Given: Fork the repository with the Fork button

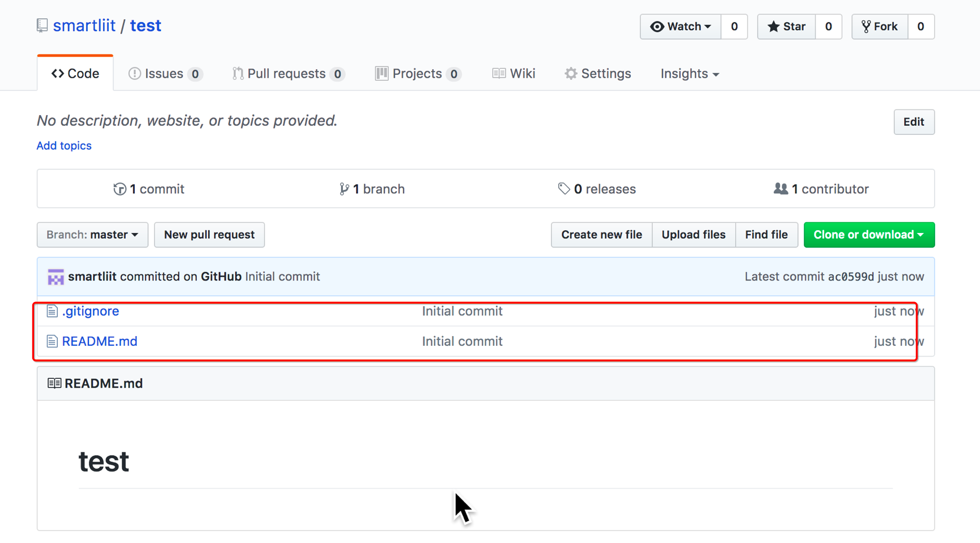Looking at the screenshot, I should tap(880, 27).
